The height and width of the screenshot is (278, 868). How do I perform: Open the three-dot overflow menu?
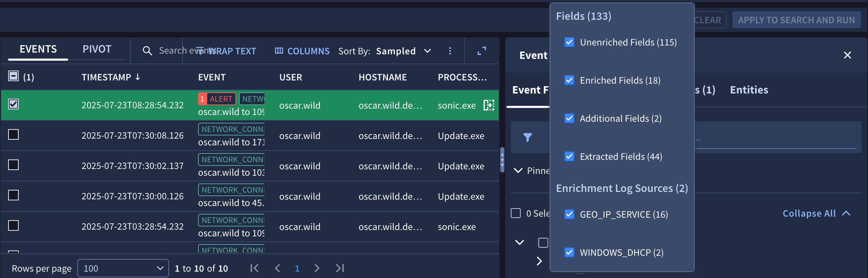click(450, 51)
